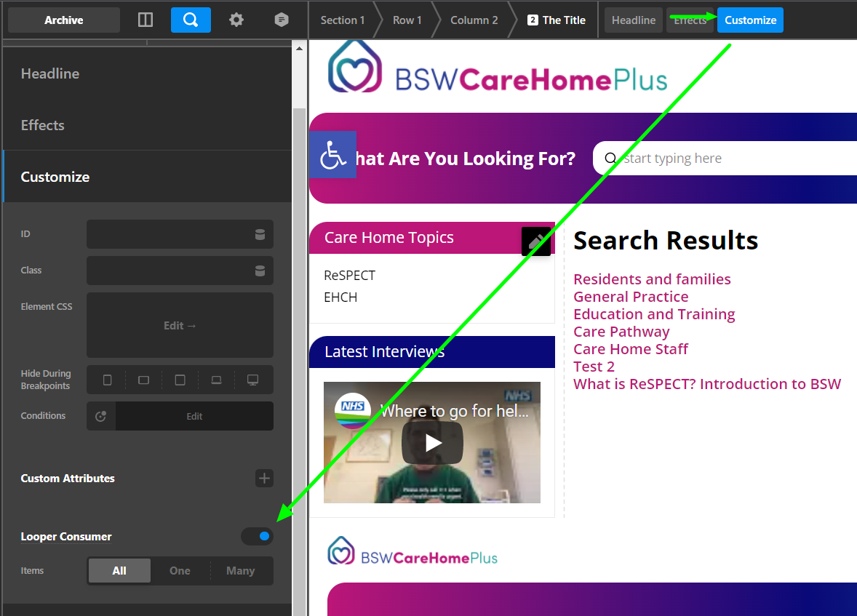857x616 pixels.
Task: Go to Section 1 breadcrumb
Action: click(343, 20)
